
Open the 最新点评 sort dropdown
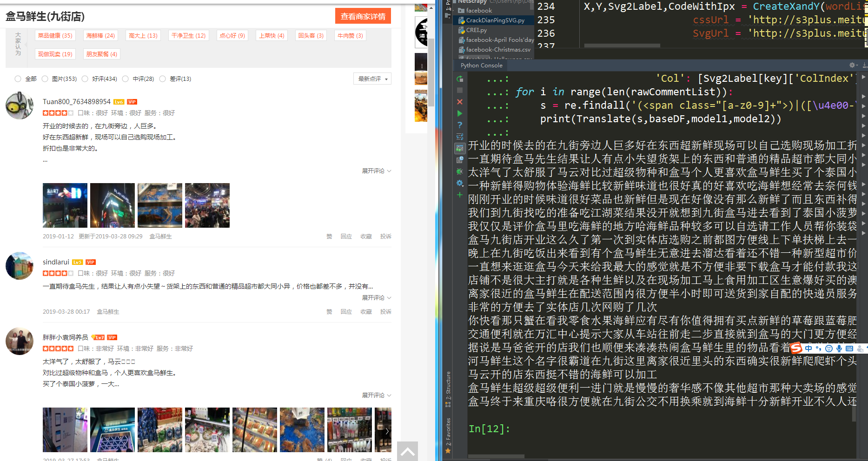tap(372, 79)
